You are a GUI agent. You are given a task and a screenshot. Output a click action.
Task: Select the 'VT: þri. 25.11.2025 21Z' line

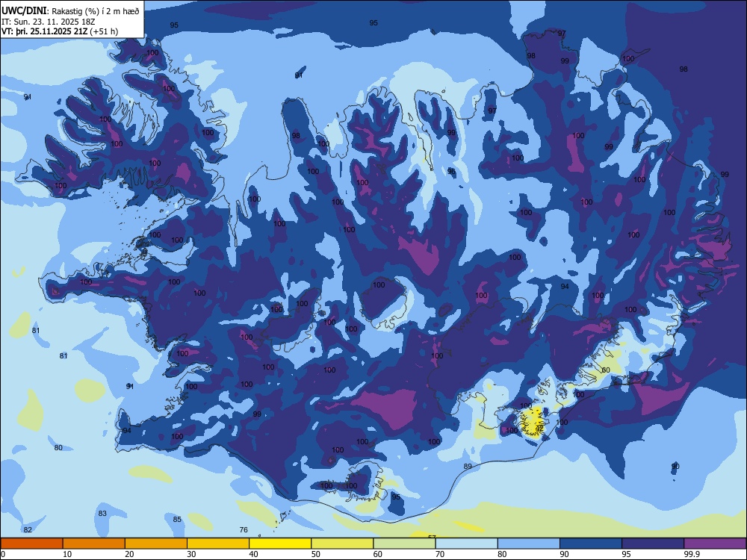pos(45,31)
